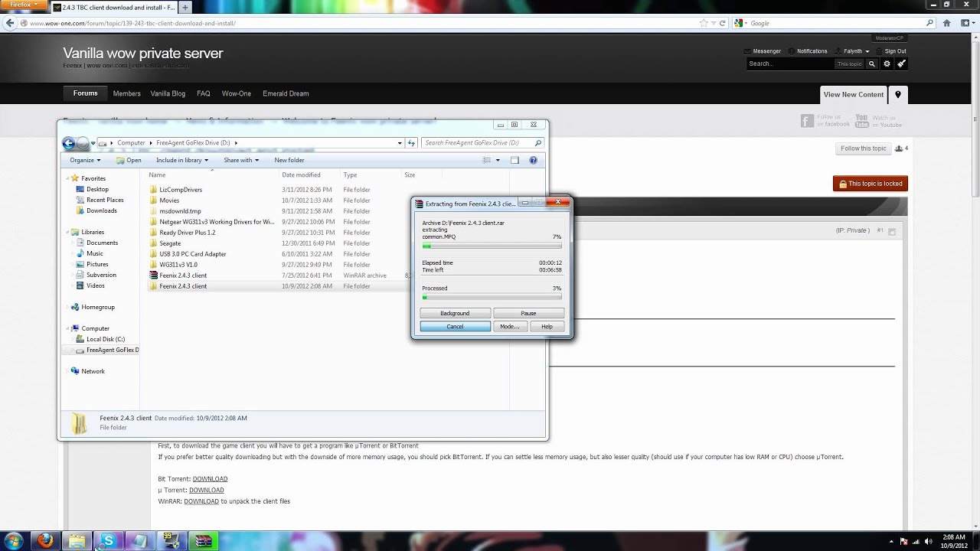Open the Vanilla Blog menu item
This screenshot has height=551, width=980.
click(168, 93)
